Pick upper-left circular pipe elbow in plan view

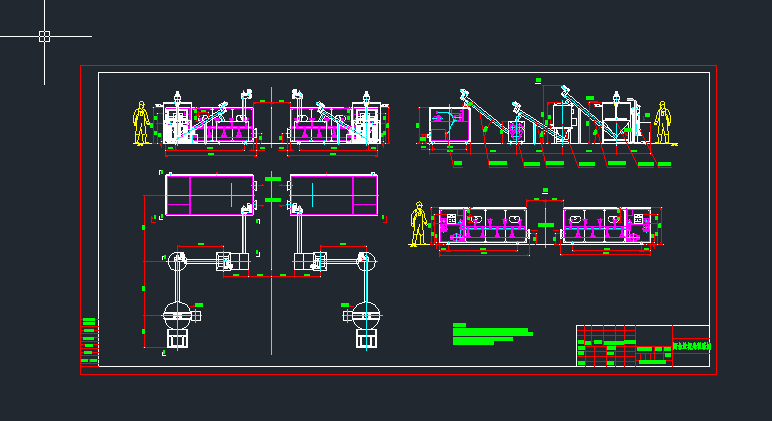[x=177, y=261]
